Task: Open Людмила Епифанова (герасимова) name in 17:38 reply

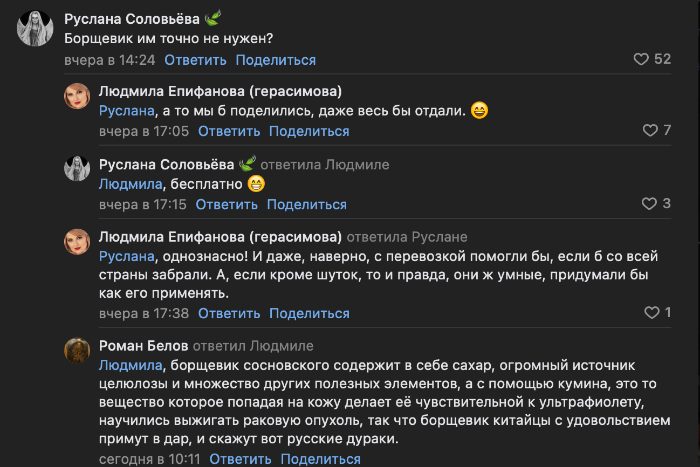Action: point(219,237)
